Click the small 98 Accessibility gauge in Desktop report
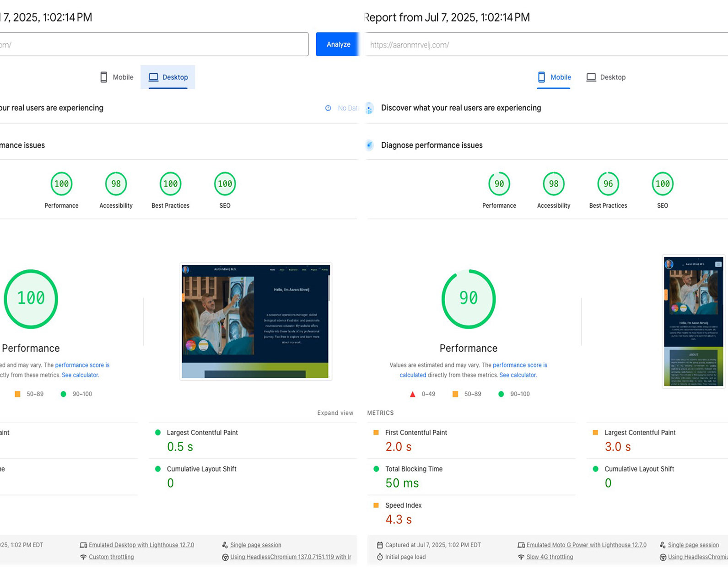 point(116,184)
